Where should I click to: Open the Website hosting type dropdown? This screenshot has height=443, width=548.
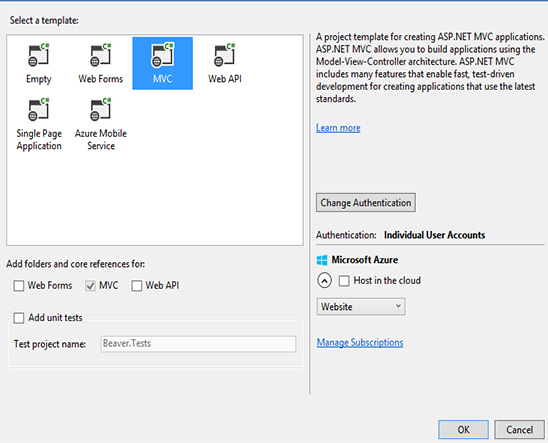pos(361,307)
